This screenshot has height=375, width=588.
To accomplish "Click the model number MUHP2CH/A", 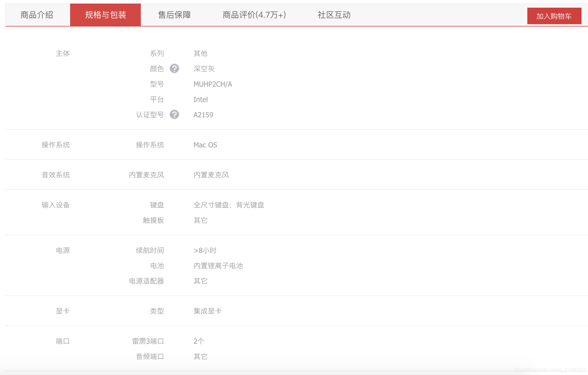I will click(x=213, y=84).
